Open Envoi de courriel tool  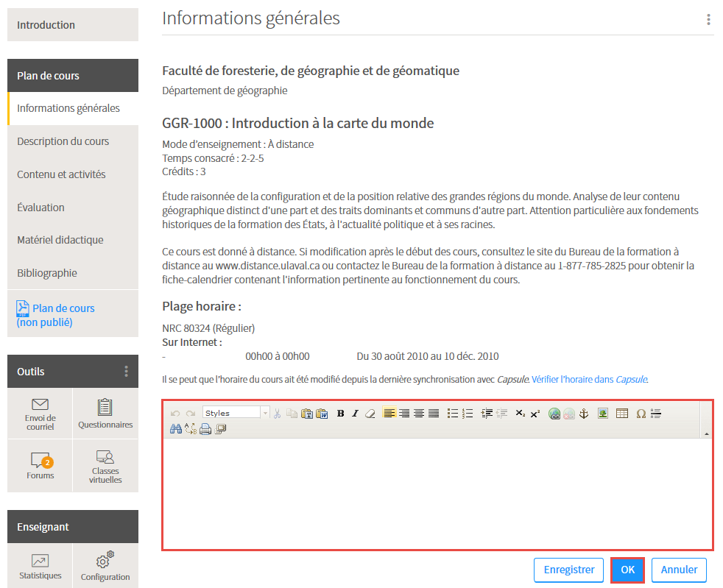(40, 414)
